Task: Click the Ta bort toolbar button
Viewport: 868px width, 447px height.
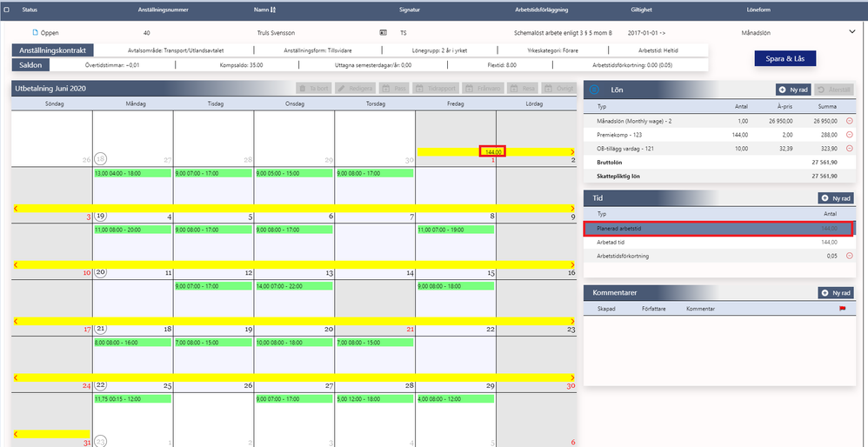Action: click(x=313, y=89)
